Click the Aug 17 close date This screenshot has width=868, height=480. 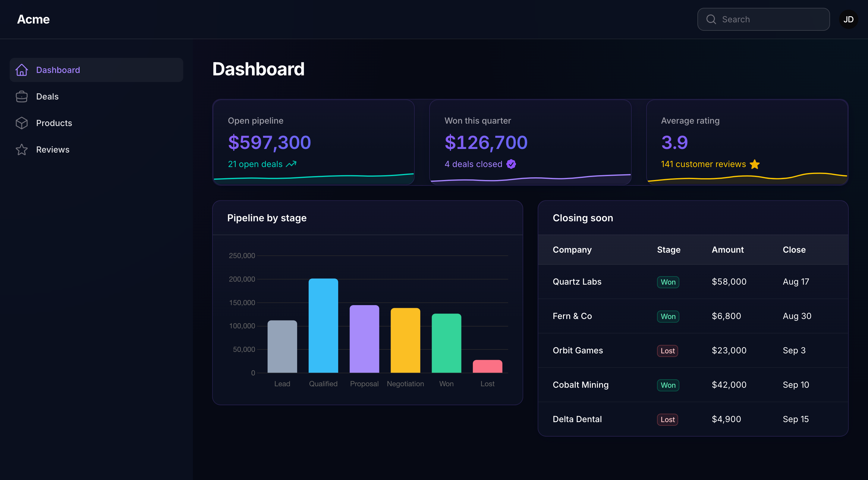point(796,282)
